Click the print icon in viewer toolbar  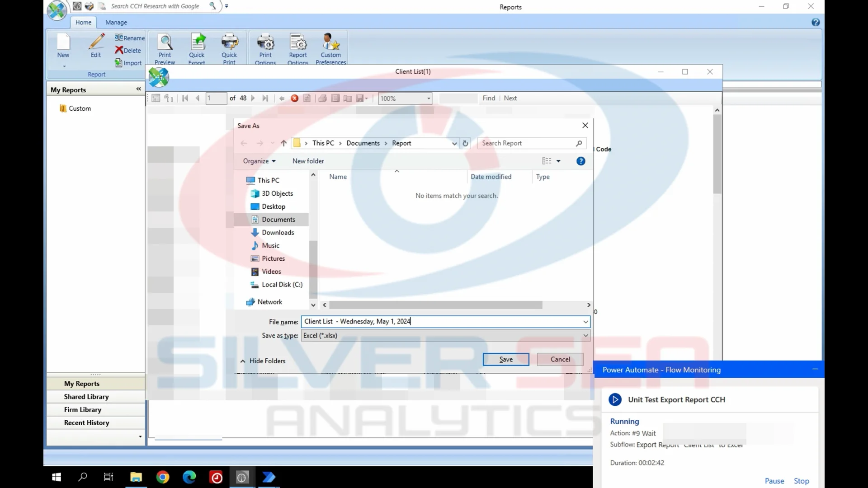coord(322,98)
